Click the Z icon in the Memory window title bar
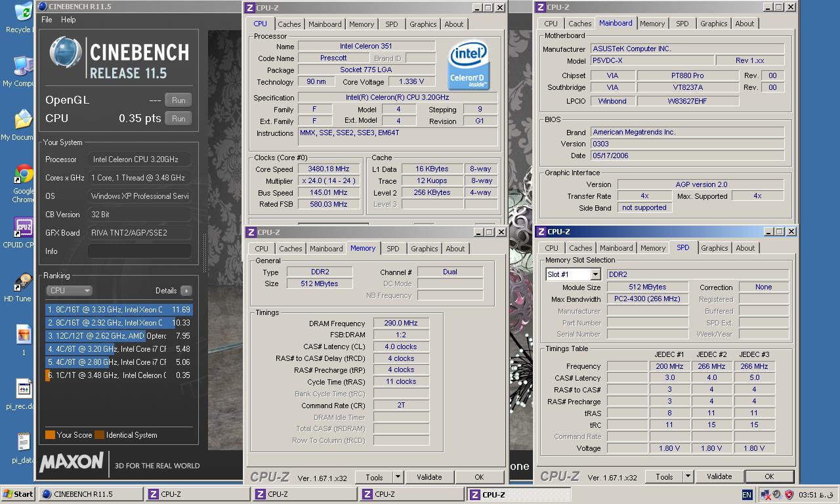 pyautogui.click(x=251, y=232)
